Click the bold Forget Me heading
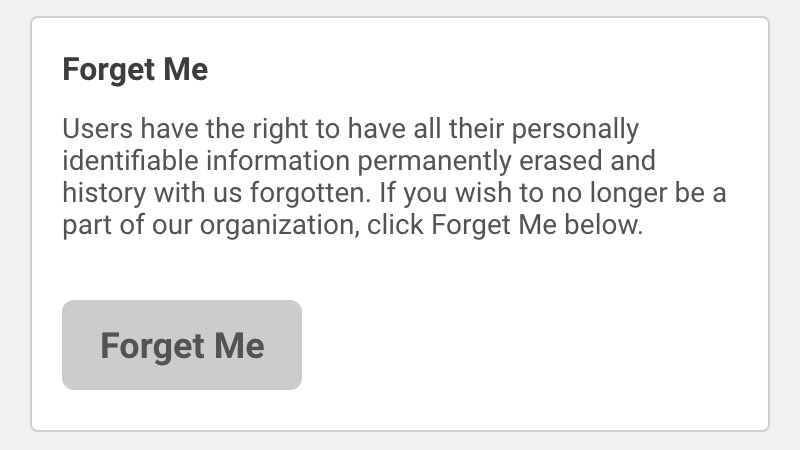This screenshot has width=800, height=450. pos(135,70)
